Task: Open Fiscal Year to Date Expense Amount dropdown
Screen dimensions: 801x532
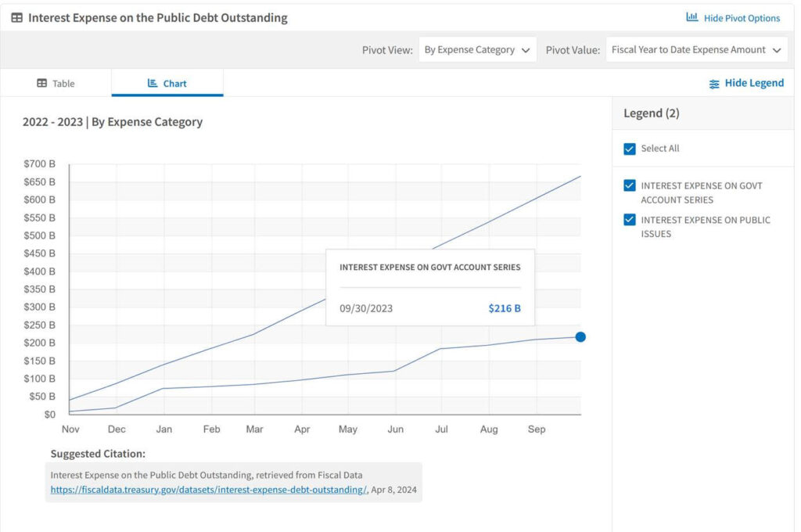Action: click(696, 50)
